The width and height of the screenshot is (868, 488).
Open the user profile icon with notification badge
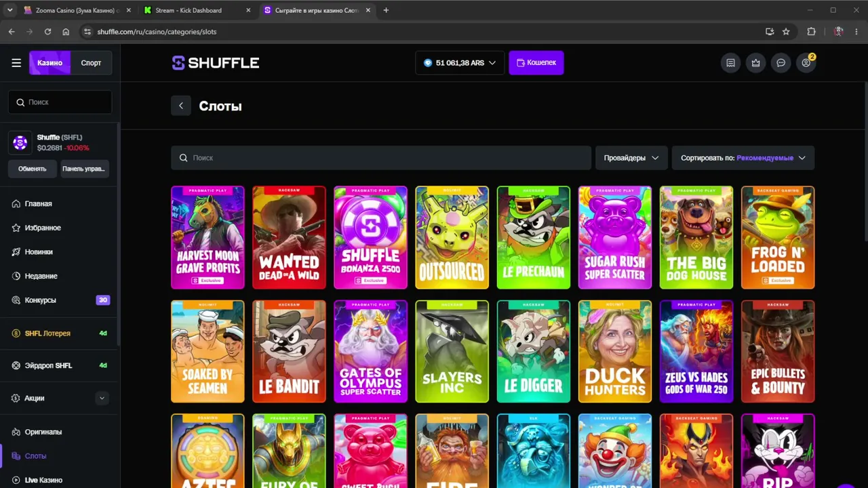806,63
